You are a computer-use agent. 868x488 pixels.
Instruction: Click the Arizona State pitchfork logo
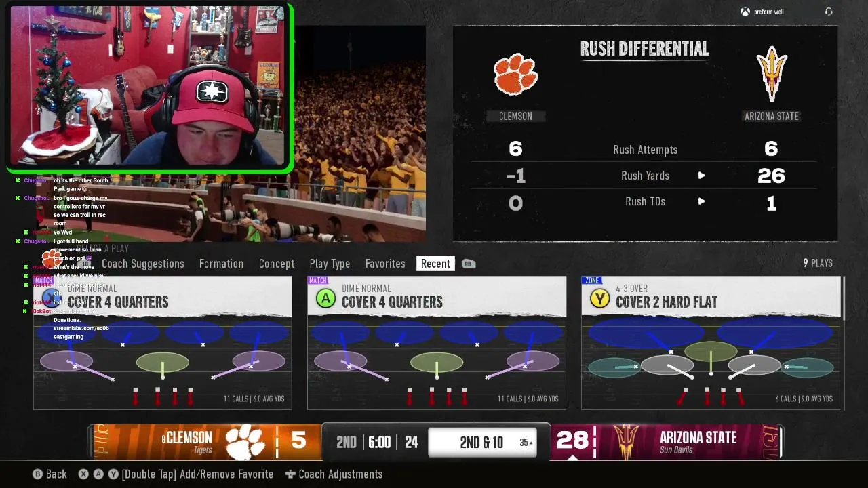[x=772, y=74]
